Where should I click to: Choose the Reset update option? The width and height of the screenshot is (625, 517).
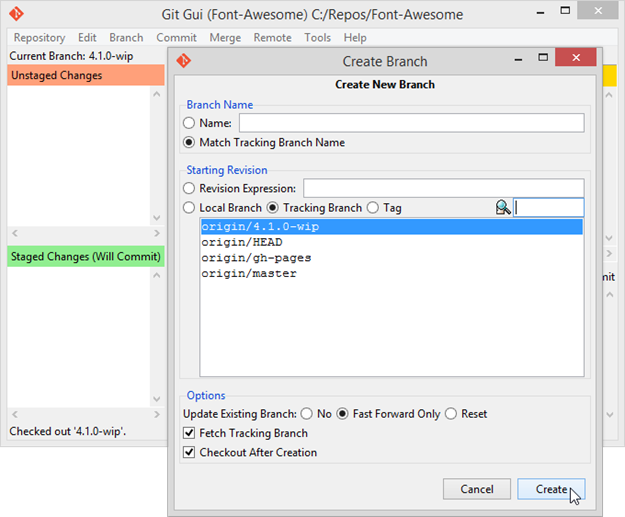click(451, 414)
